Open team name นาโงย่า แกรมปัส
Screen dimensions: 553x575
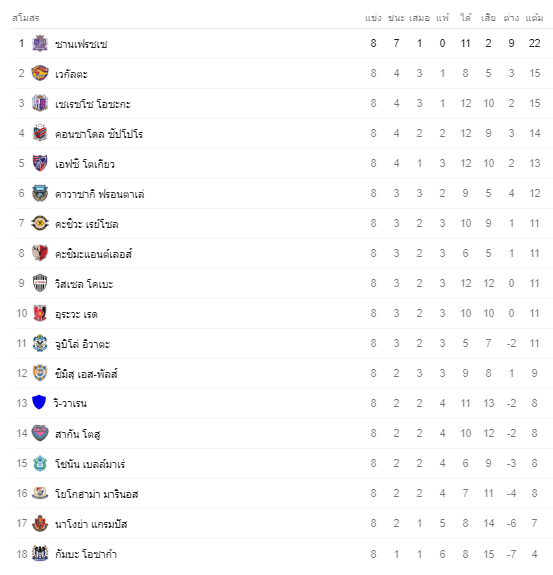pyautogui.click(x=91, y=524)
